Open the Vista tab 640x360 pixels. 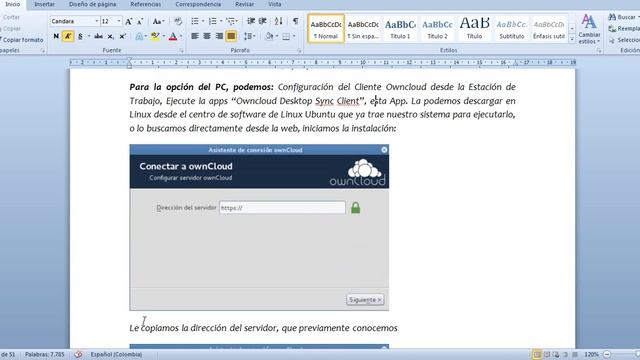(x=275, y=4)
